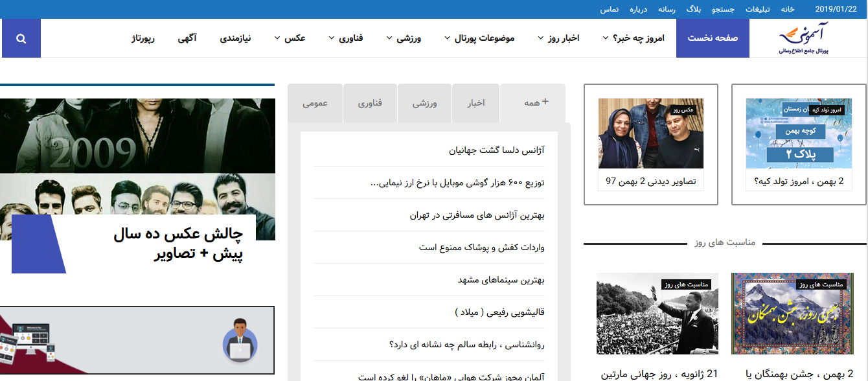Click the آسمونی site logo
868x381 pixels.
click(803, 38)
